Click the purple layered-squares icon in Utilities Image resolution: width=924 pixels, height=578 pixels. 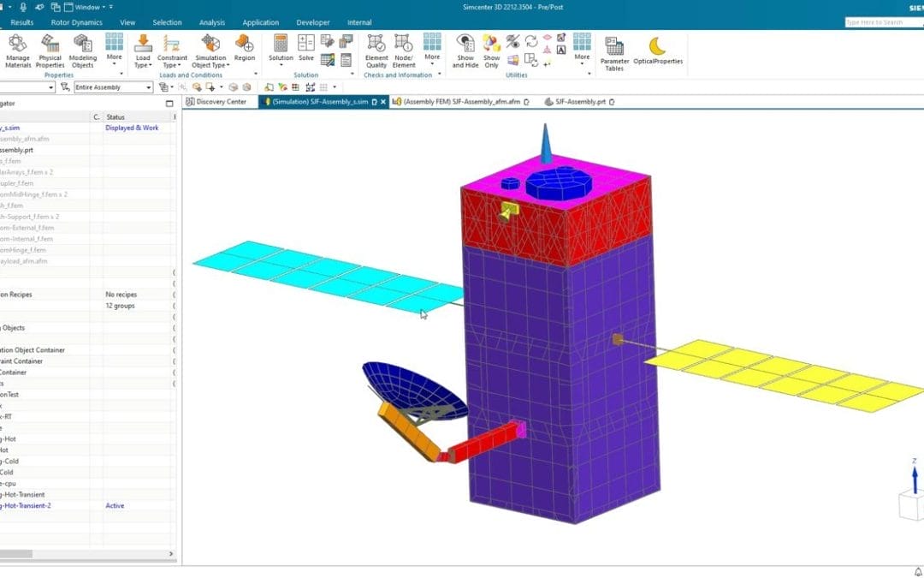pyautogui.click(x=512, y=60)
